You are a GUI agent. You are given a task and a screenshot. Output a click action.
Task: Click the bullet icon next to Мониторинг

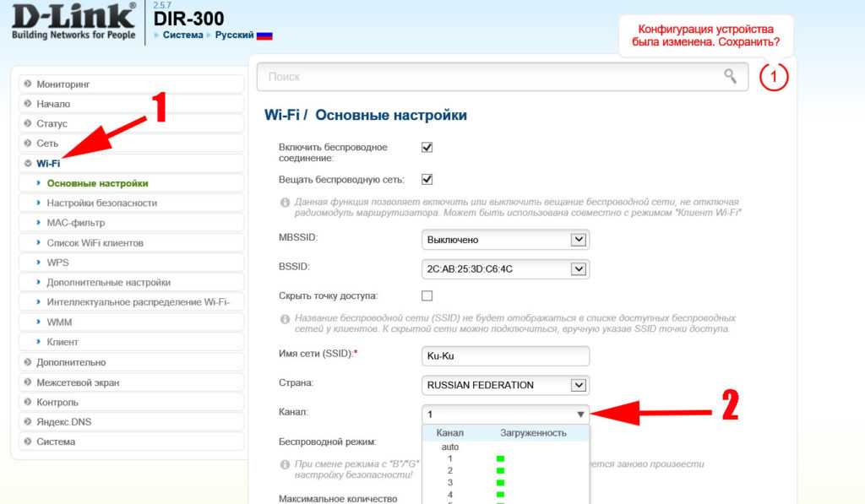click(28, 84)
